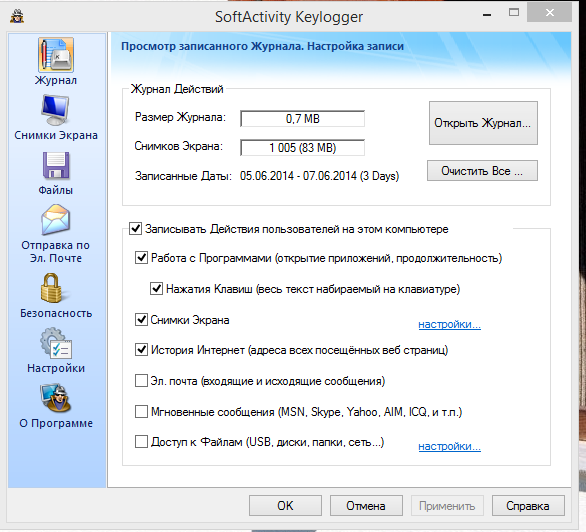This screenshot has width=586, height=532.
Task: Minimize the SoftActivity Keylogger window
Action: click(x=487, y=15)
